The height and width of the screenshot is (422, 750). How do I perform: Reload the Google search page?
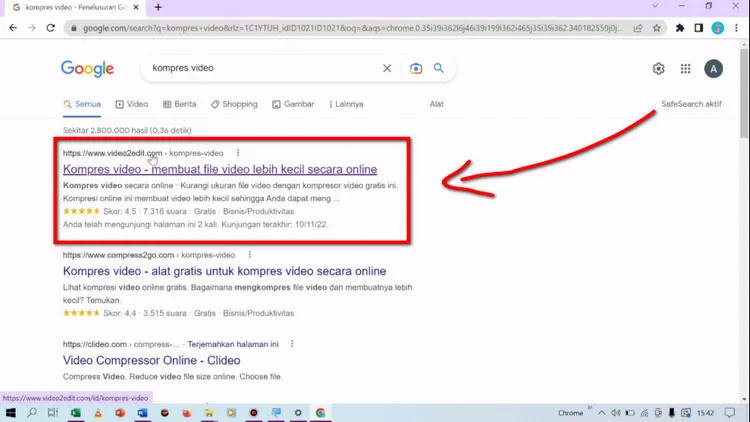(51, 28)
